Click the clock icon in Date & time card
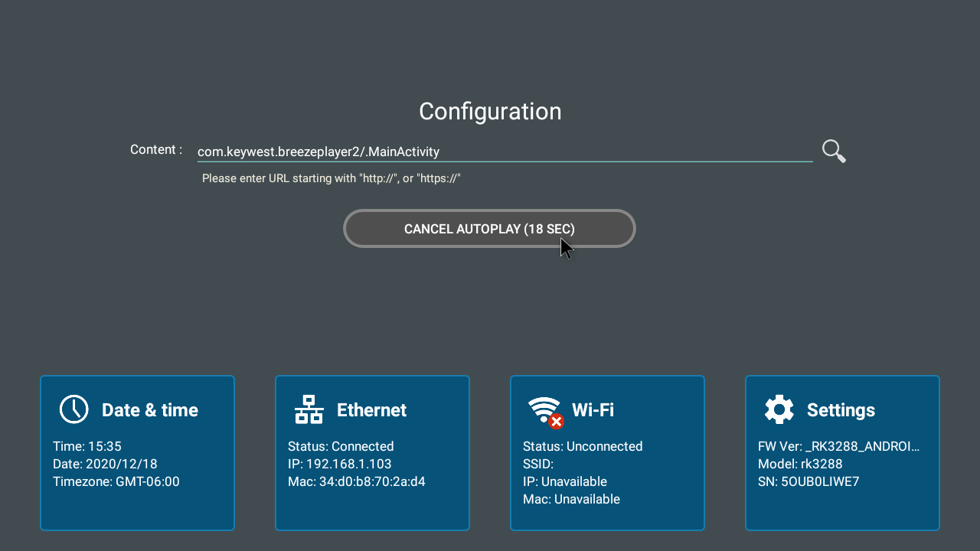This screenshot has width=980, height=551. pyautogui.click(x=74, y=409)
